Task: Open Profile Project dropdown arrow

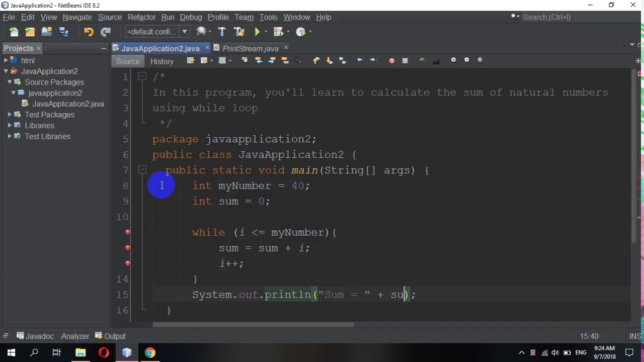Action: tap(310, 32)
